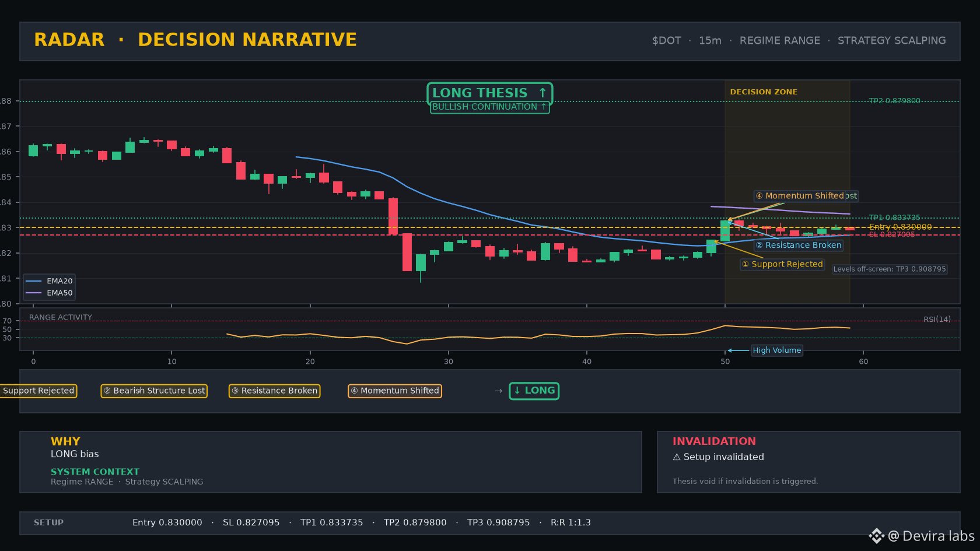980x551 pixels.
Task: Click the 30 tick on the x-axis
Action: (x=449, y=362)
